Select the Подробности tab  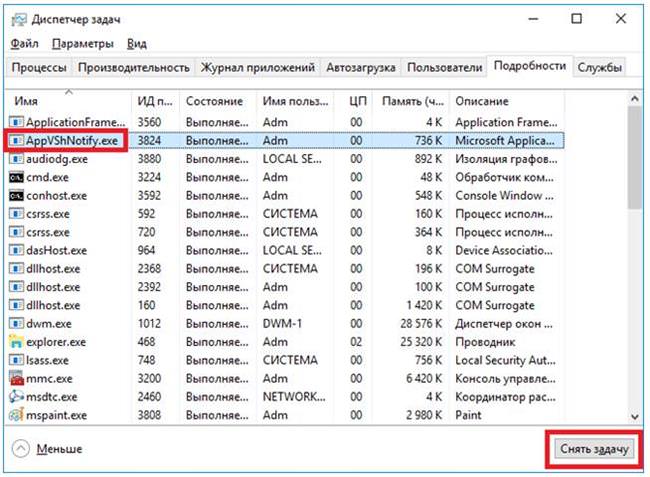click(x=530, y=66)
